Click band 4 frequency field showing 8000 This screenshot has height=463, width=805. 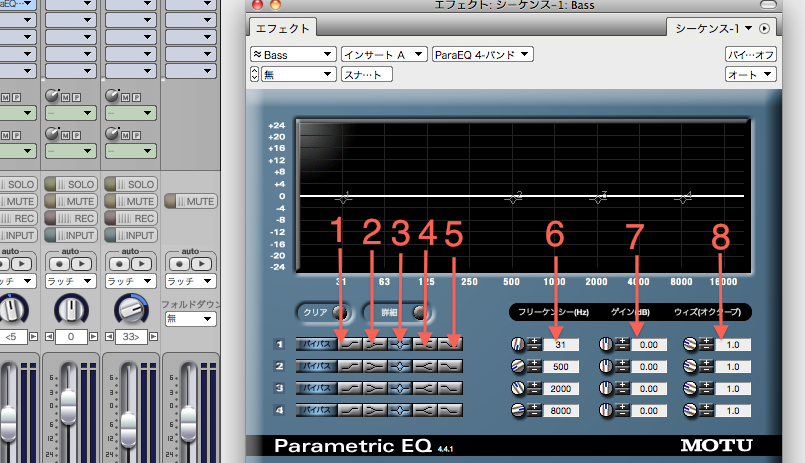pyautogui.click(x=561, y=411)
